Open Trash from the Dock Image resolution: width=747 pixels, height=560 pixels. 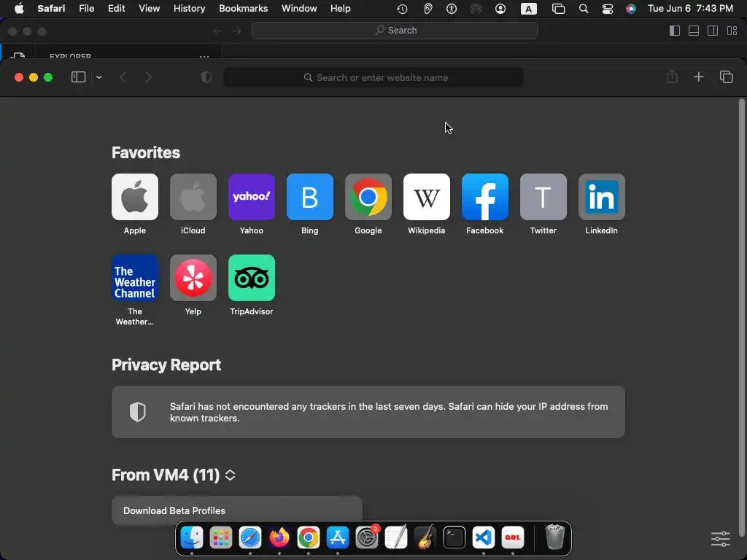point(554,537)
